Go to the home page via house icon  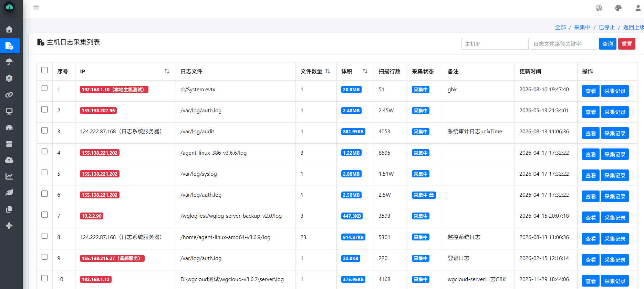tap(9, 29)
